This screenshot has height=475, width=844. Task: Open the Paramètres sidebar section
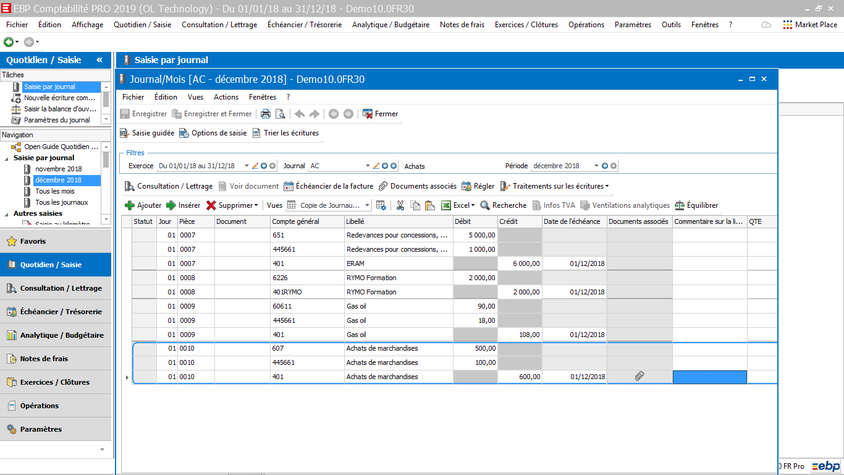(55, 429)
